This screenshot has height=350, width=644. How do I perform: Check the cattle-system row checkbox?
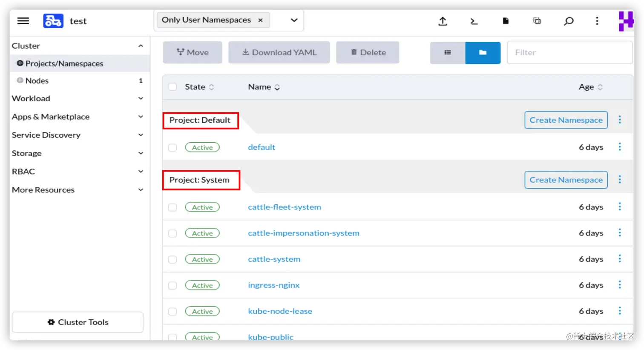172,259
